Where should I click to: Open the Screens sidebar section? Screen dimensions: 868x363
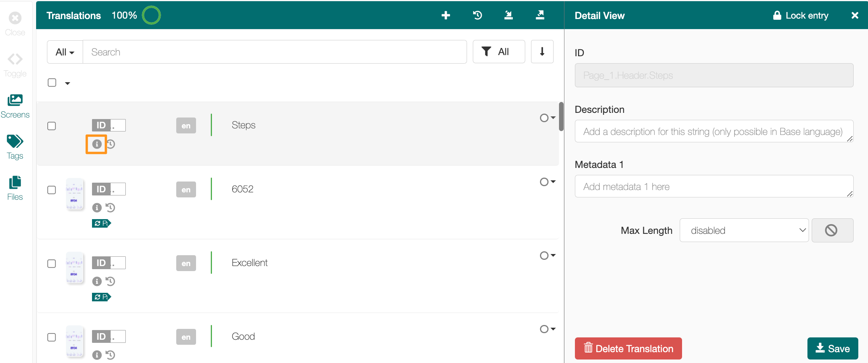[15, 106]
